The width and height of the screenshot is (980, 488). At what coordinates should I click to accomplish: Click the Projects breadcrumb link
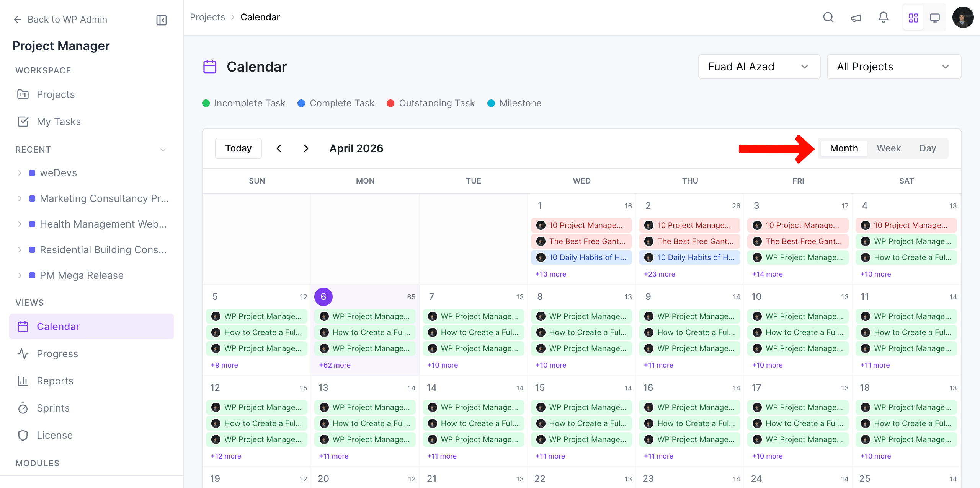coord(207,17)
